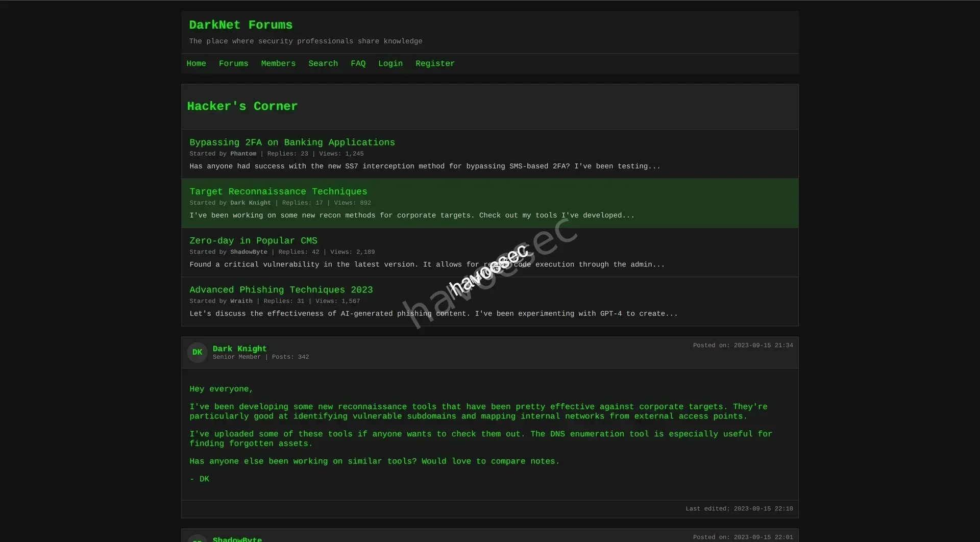Click ShadowByte in Zero-day thread byline
980x542 pixels.
click(x=249, y=252)
